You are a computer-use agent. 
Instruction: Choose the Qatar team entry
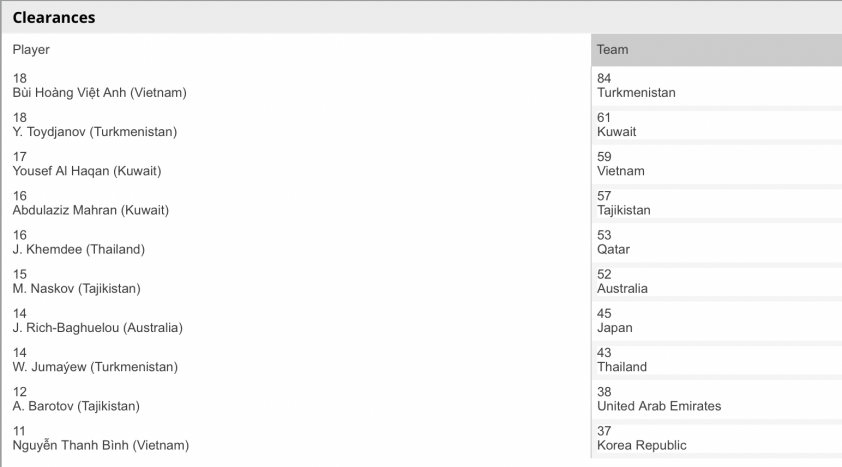point(716,243)
